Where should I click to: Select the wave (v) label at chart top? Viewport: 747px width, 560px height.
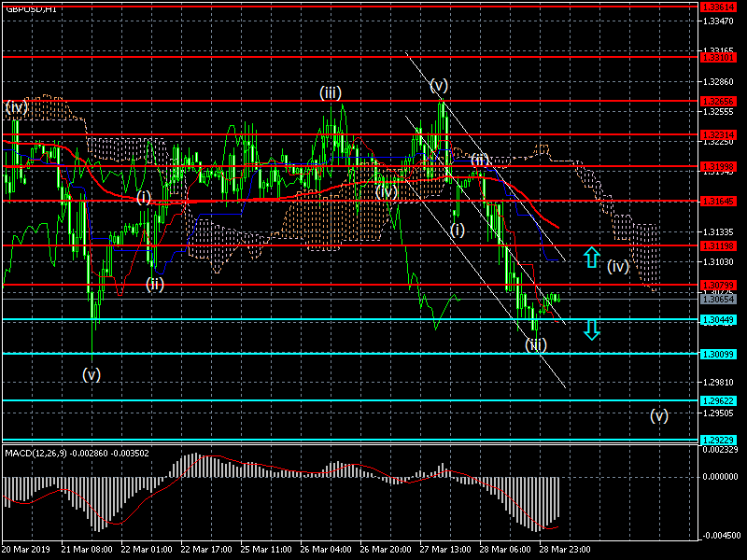click(439, 85)
